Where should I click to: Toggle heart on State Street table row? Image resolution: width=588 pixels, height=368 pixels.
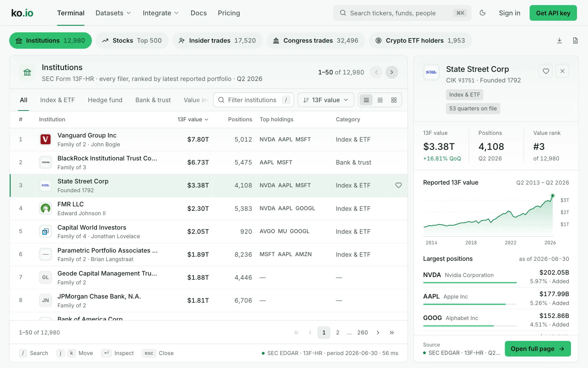click(398, 185)
